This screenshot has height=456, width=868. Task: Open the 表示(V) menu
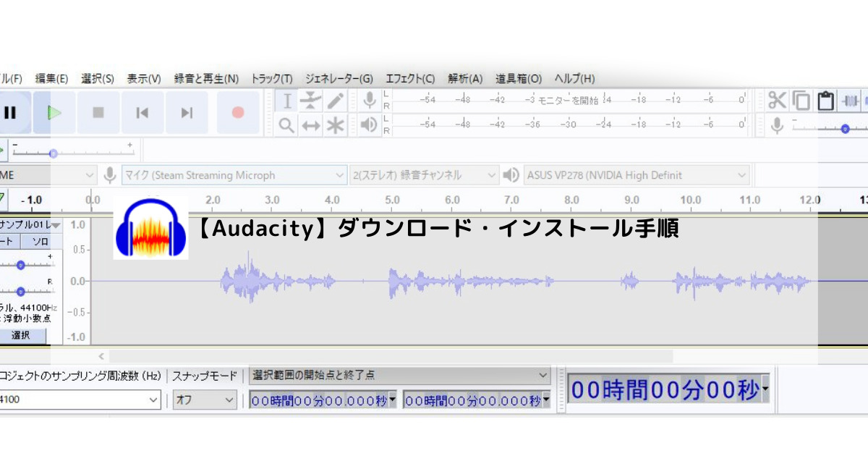144,79
